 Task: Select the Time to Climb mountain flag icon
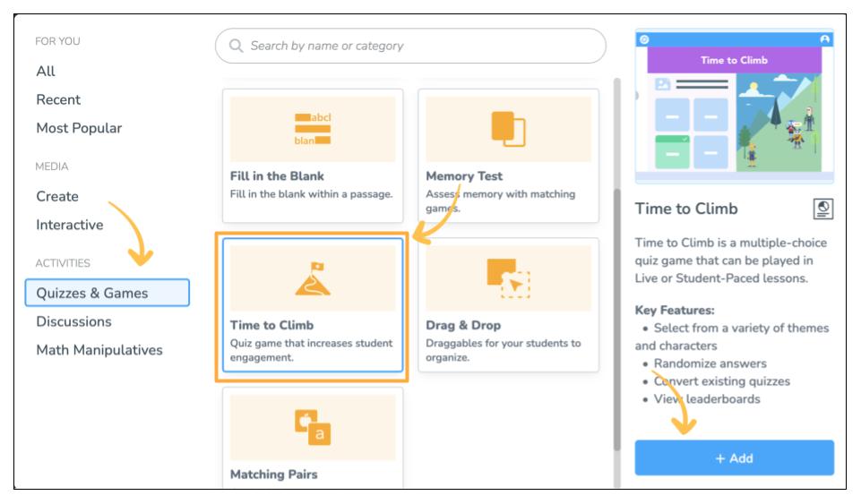coord(313,278)
